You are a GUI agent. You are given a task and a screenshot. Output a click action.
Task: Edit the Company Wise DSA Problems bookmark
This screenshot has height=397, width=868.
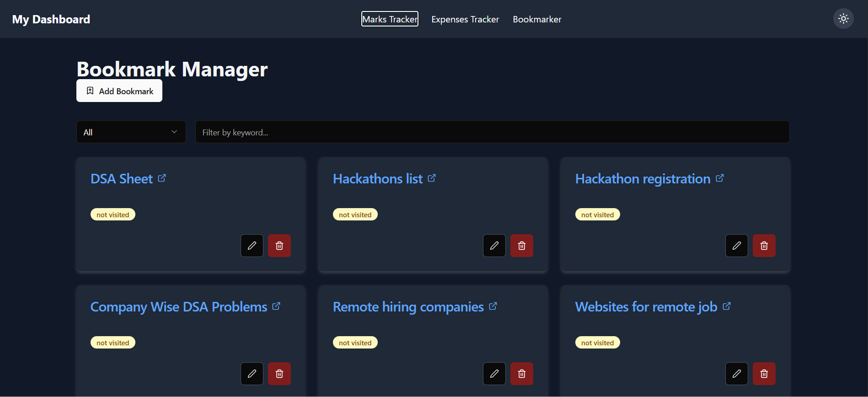252,374
